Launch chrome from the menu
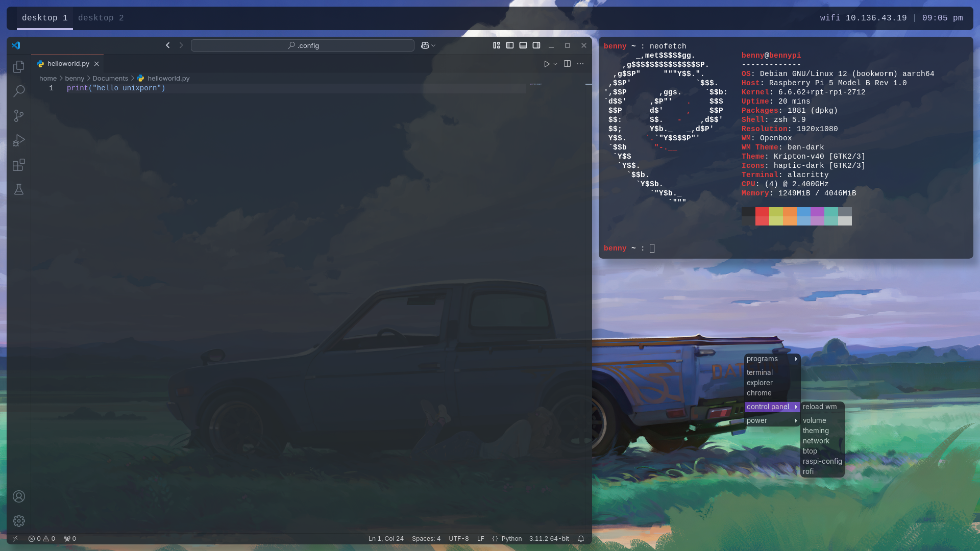The image size is (980, 551). click(x=772, y=393)
